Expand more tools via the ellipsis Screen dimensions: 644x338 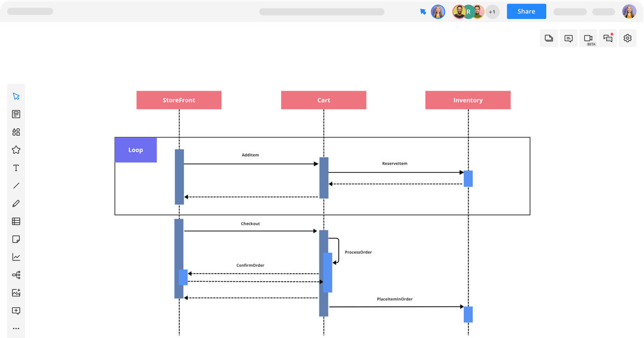(x=16, y=328)
